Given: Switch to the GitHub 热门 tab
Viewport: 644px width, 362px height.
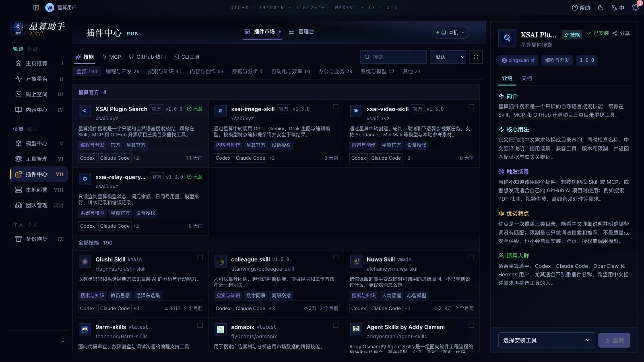Looking at the screenshot, I should coord(147,57).
